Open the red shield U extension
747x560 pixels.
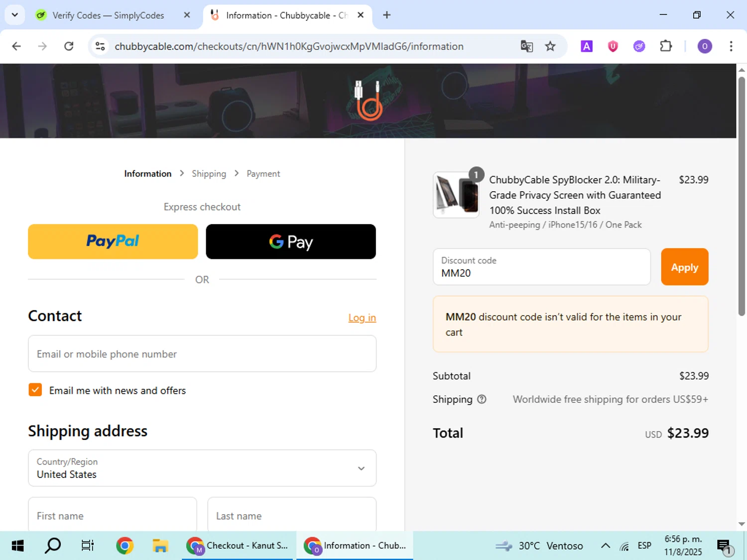pyautogui.click(x=613, y=46)
